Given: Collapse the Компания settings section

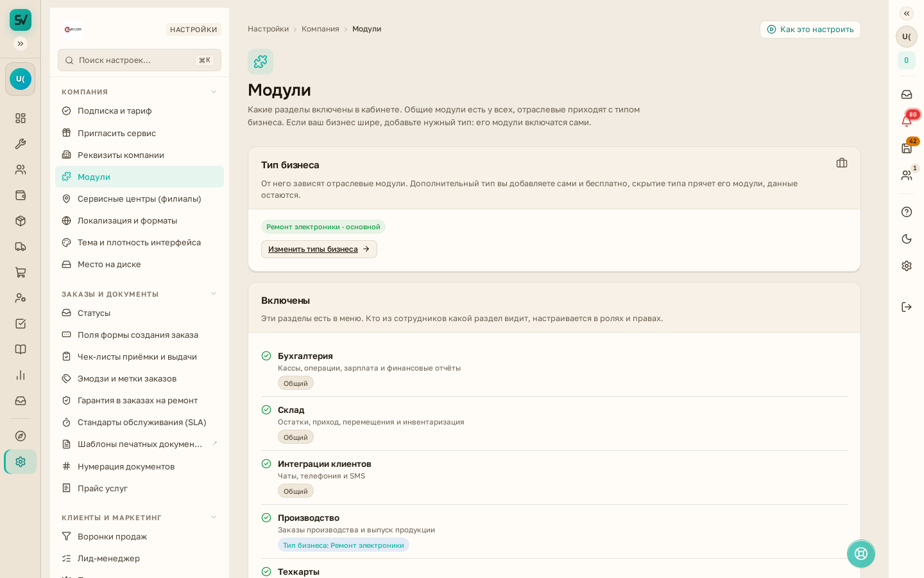Looking at the screenshot, I should coord(214,92).
